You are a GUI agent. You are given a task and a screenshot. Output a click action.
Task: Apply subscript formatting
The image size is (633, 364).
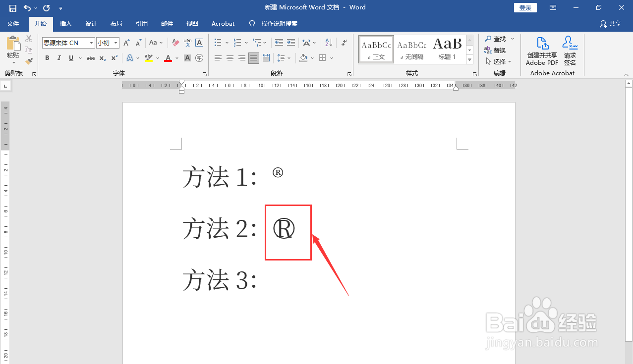point(102,58)
